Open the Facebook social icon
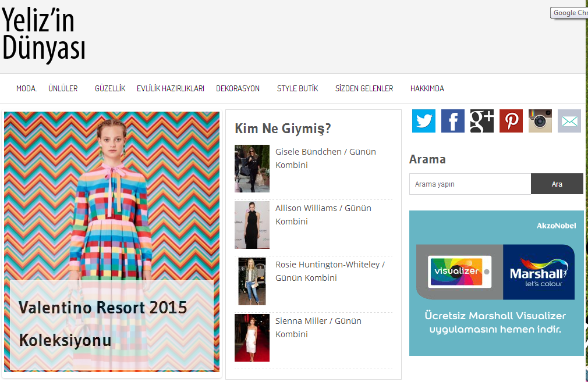Screen dimensions: 588x382 [x=452, y=121]
